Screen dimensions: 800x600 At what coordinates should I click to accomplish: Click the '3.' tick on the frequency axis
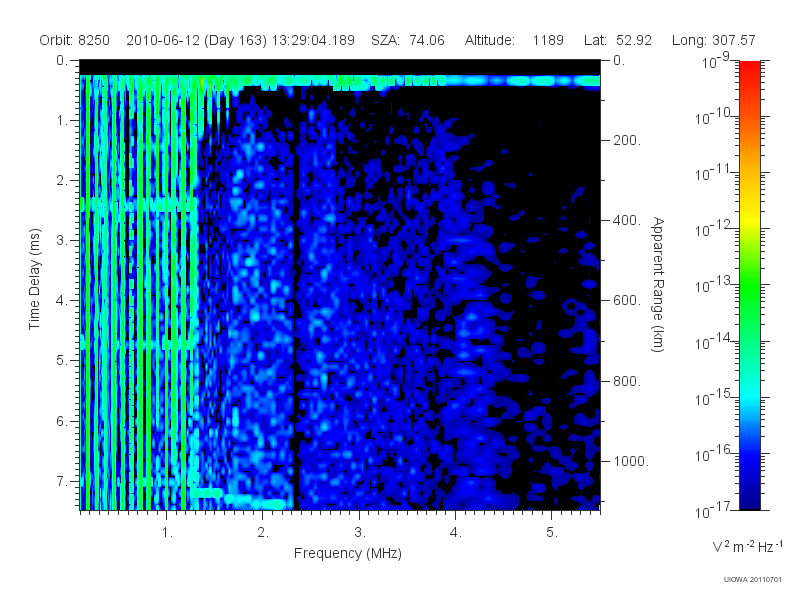tap(360, 533)
